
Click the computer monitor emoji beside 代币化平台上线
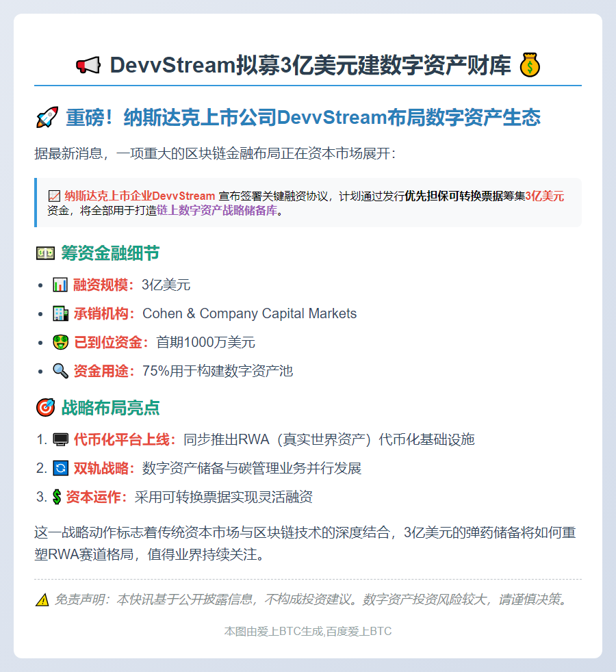click(60, 439)
